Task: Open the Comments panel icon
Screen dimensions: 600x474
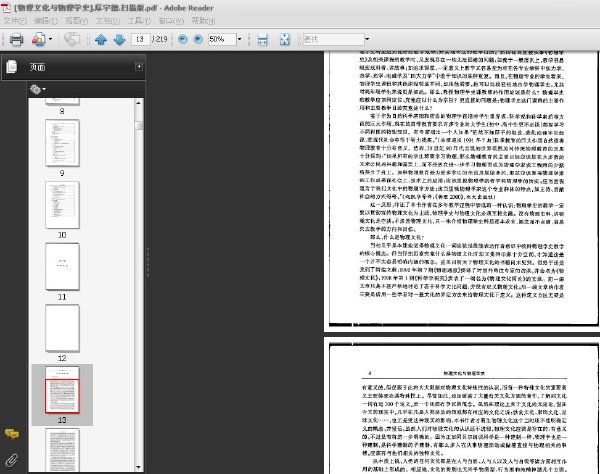Action: [12, 434]
